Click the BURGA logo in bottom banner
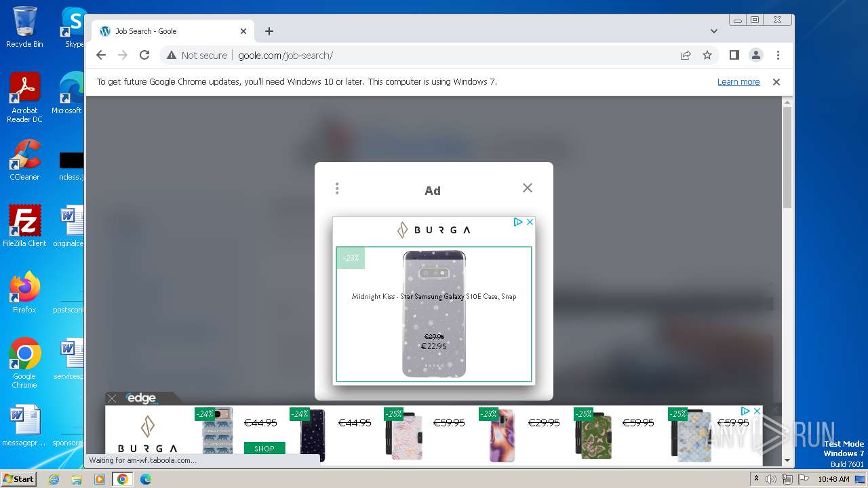868x488 pixels. [148, 434]
